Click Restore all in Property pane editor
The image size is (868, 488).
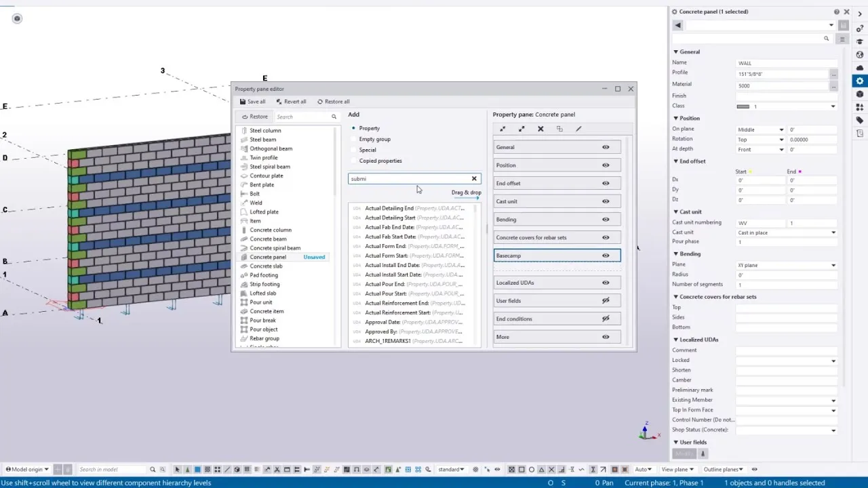(333, 102)
